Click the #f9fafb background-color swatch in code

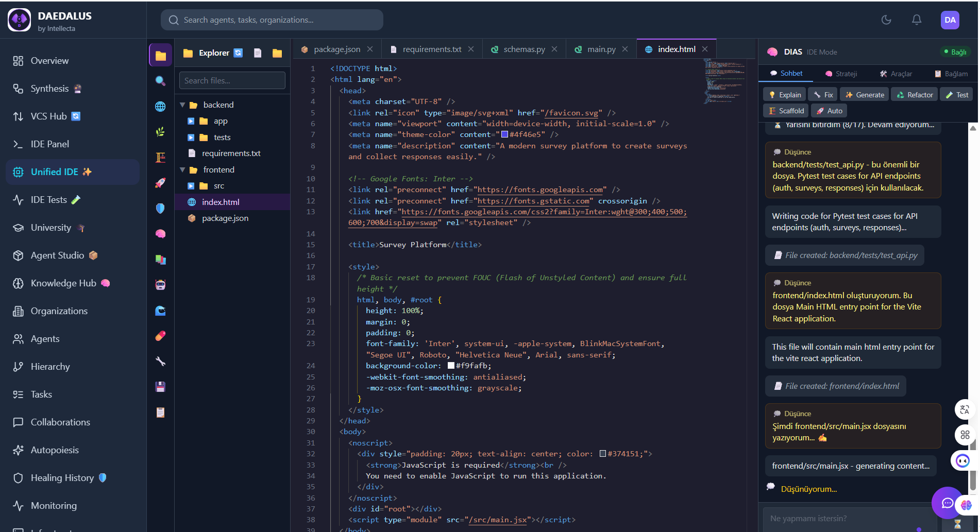451,366
